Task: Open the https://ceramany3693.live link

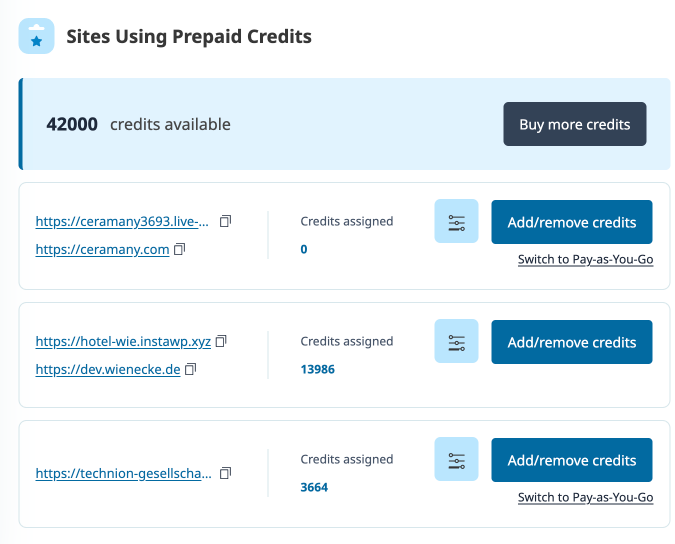Action: pyautogui.click(x=123, y=221)
